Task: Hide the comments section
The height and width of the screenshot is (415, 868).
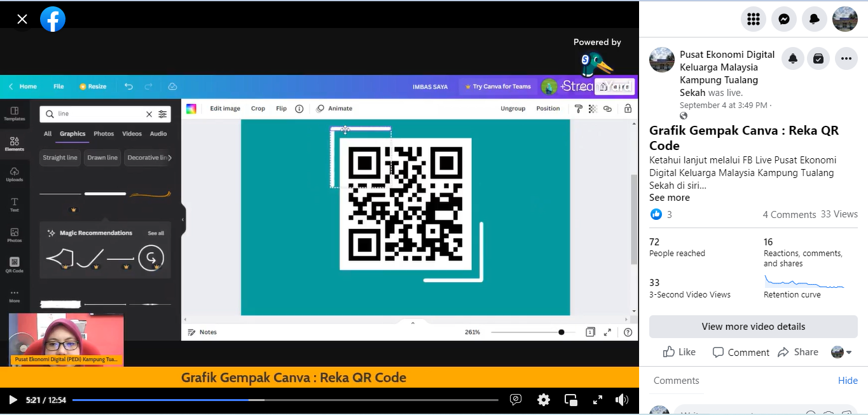Action: (848, 381)
